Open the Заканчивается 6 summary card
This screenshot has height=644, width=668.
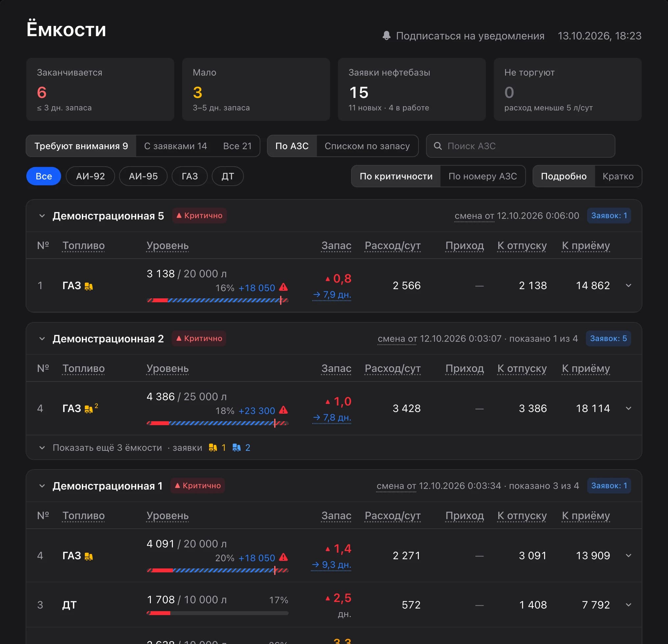[100, 89]
